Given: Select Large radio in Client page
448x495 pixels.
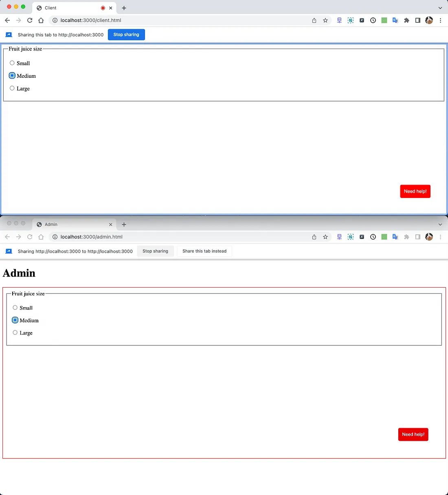Looking at the screenshot, I should (x=12, y=88).
